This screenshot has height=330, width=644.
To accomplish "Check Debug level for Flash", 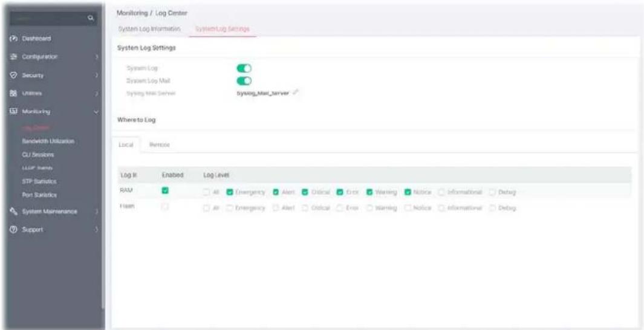I will pos(492,208).
